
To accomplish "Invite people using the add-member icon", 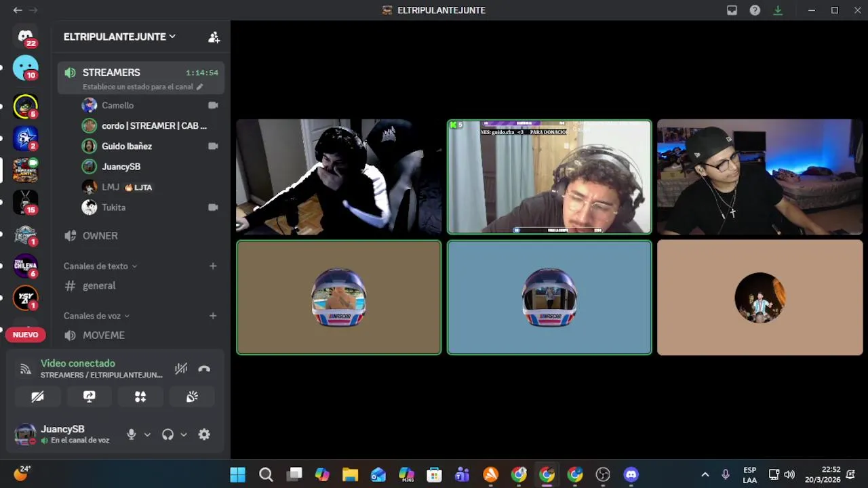I will [x=214, y=37].
